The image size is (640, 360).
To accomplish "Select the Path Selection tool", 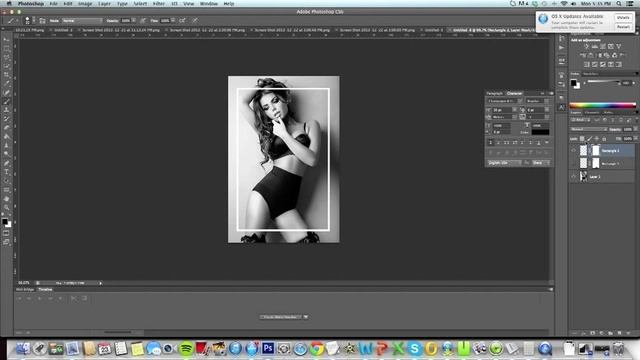I will pos(7,181).
